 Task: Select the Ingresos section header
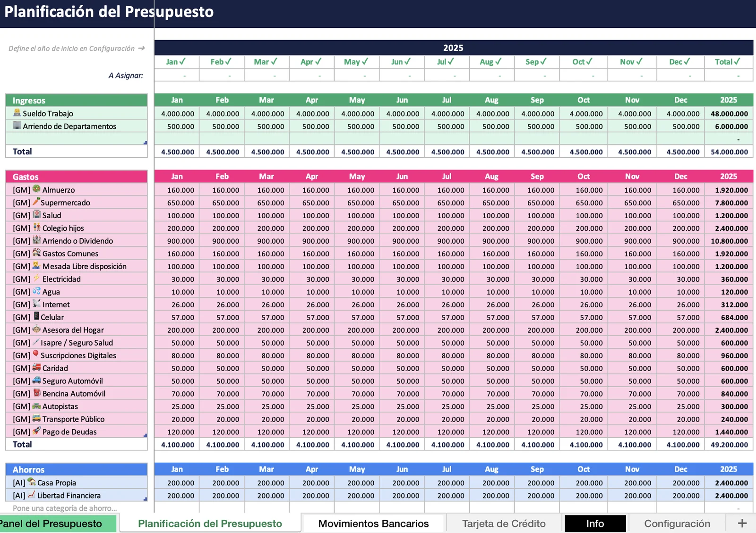(x=77, y=100)
